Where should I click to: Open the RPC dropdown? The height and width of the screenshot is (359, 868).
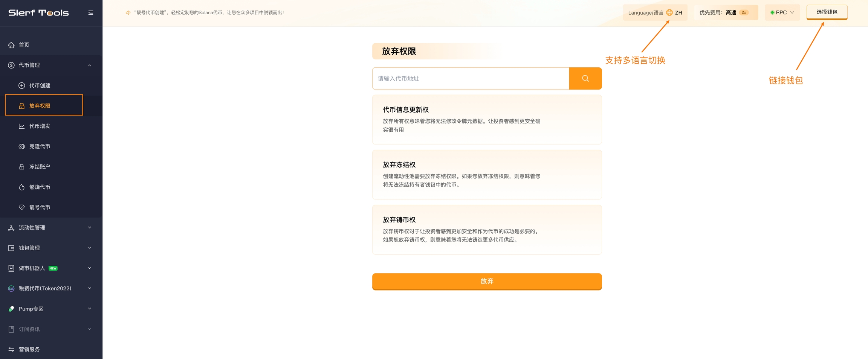[782, 12]
